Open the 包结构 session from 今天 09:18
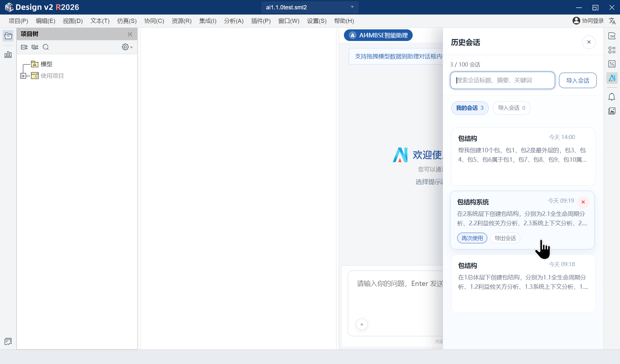This screenshot has height=364, width=620. [x=523, y=284]
